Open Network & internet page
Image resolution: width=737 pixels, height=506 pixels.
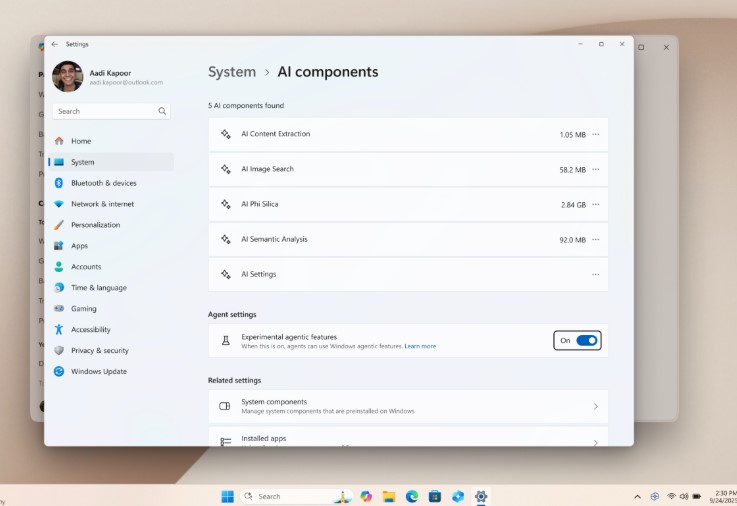click(102, 204)
